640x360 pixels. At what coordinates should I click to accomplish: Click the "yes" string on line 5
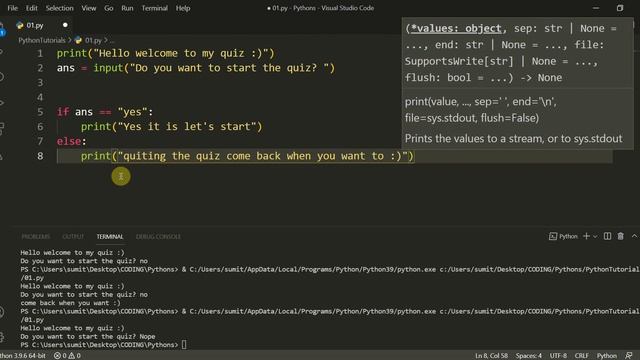tap(132, 112)
